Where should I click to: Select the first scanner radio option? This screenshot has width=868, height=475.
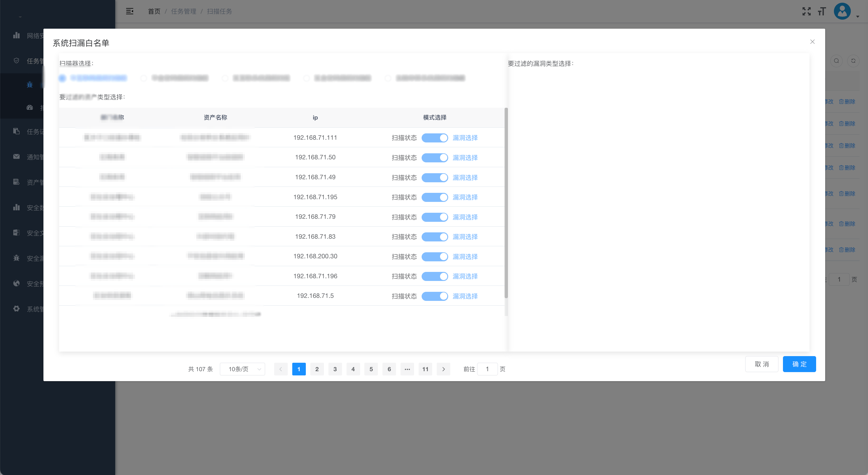point(62,78)
